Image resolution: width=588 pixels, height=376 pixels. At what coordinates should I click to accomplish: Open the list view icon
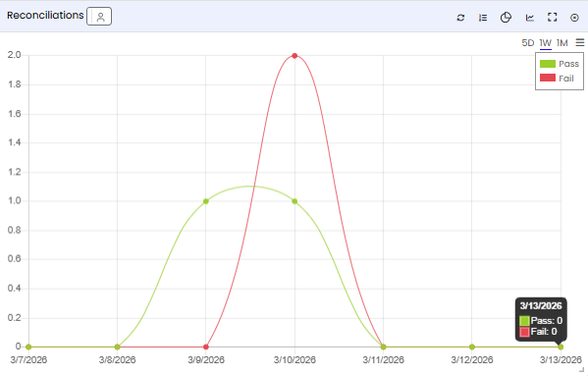click(483, 18)
